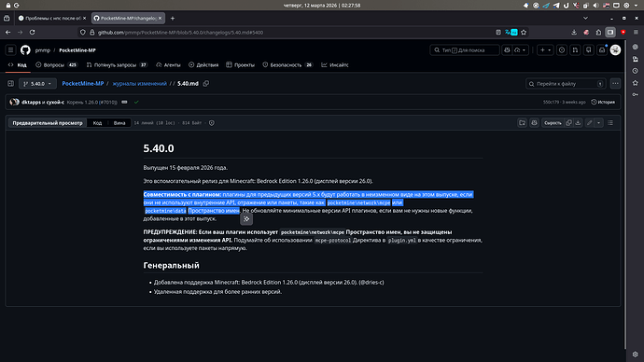
Task: Open browser extensions puzzle icon
Action: (598, 32)
